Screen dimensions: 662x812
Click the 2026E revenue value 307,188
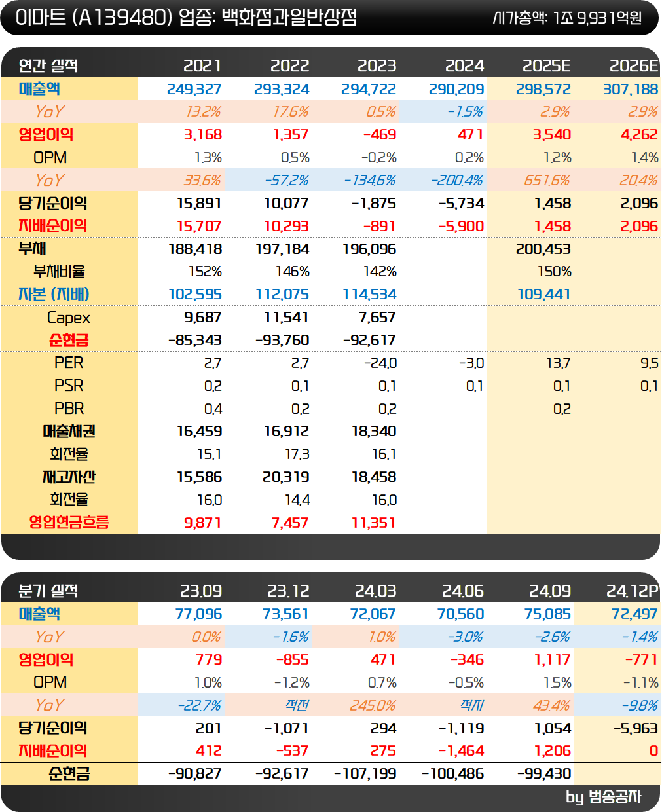click(x=631, y=89)
